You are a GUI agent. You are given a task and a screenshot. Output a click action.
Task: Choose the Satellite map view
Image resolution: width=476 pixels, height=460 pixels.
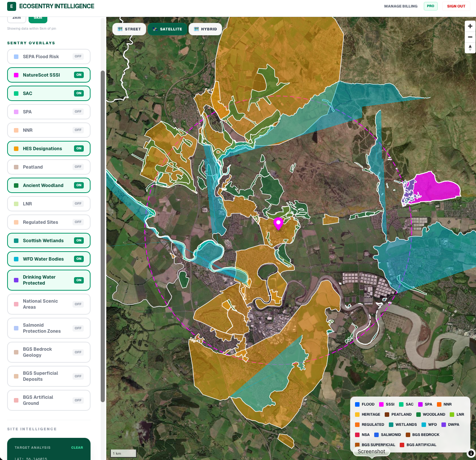point(168,29)
